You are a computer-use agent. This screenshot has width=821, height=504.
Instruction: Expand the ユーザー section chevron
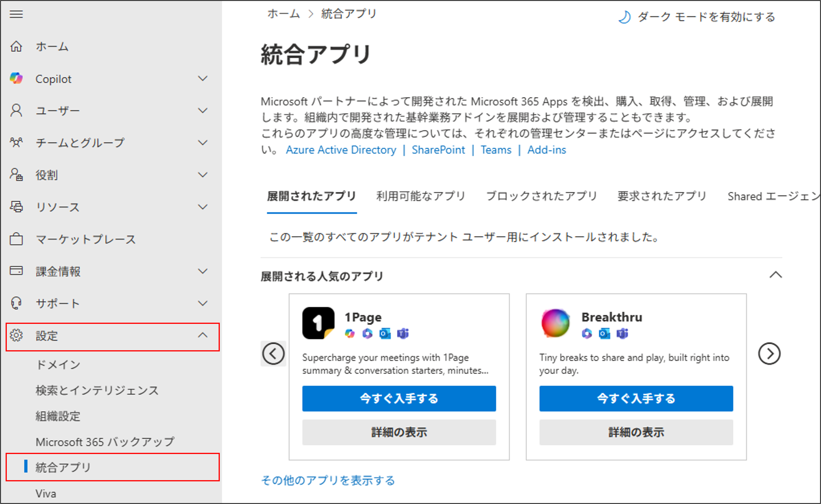[203, 110]
